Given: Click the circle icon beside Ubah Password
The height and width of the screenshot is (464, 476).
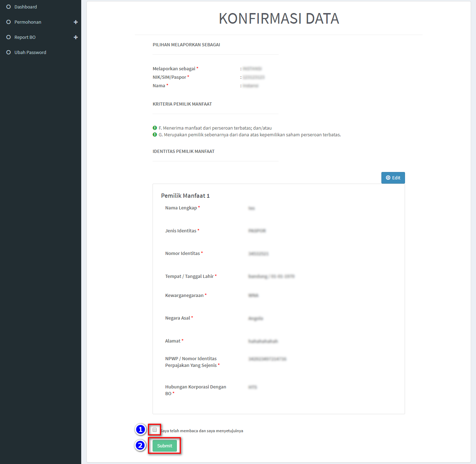Looking at the screenshot, I should 8,52.
